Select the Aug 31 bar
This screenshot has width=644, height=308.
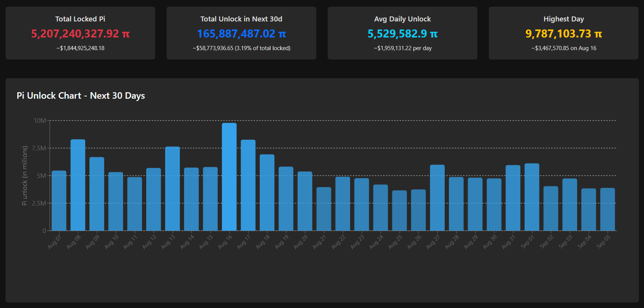pyautogui.click(x=513, y=198)
